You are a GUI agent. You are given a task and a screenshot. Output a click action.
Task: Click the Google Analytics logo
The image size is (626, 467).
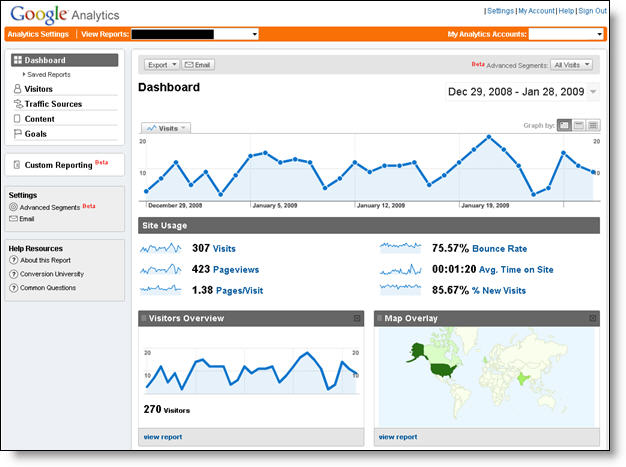(x=65, y=15)
